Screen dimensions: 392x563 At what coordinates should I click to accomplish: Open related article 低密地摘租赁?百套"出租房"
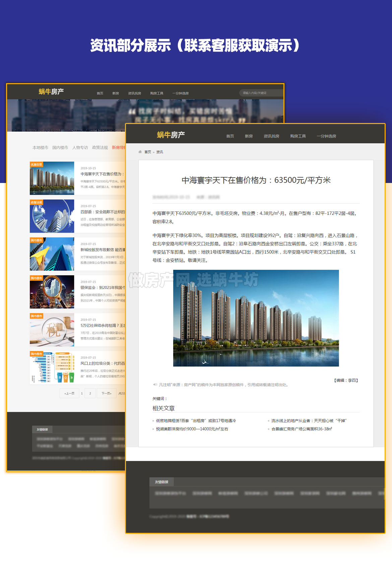pyautogui.click(x=196, y=421)
